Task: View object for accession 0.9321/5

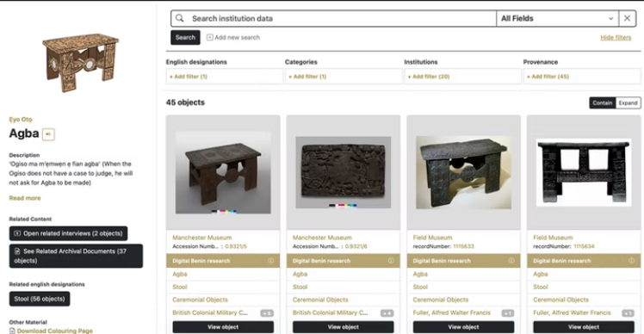Action: (x=223, y=327)
